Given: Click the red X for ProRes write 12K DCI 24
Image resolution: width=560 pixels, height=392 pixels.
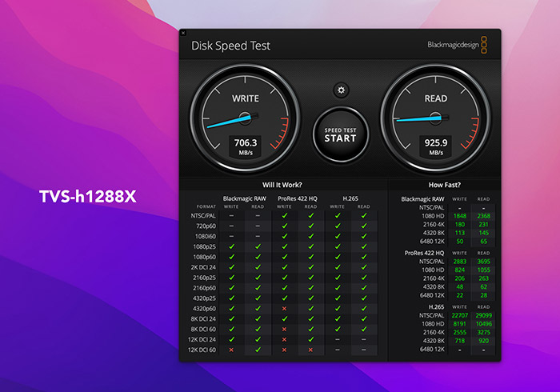Looking at the screenshot, I should (284, 339).
